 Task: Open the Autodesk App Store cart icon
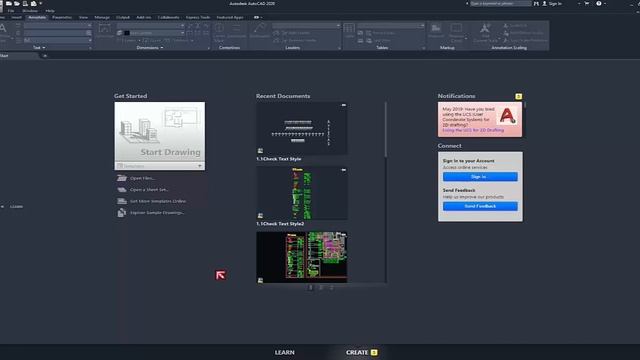coord(587,3)
